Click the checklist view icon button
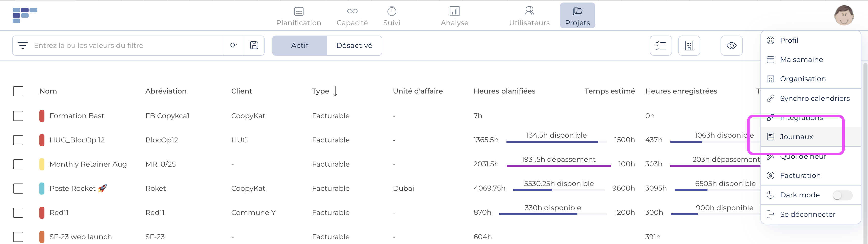 (x=660, y=45)
